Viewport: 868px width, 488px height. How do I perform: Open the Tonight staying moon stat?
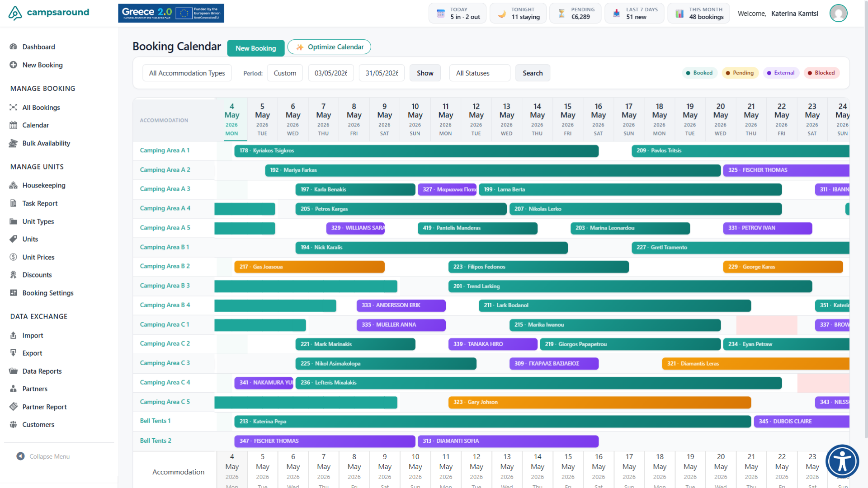point(518,13)
